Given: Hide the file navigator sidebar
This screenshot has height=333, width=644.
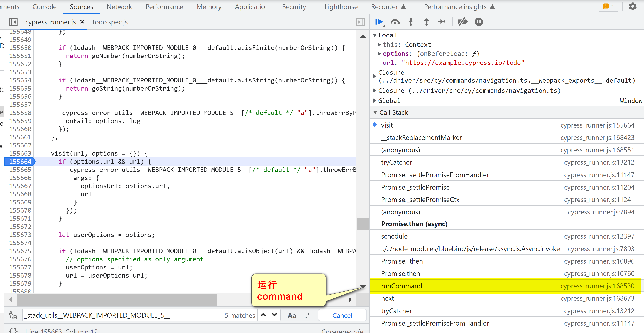Looking at the screenshot, I should [13, 22].
